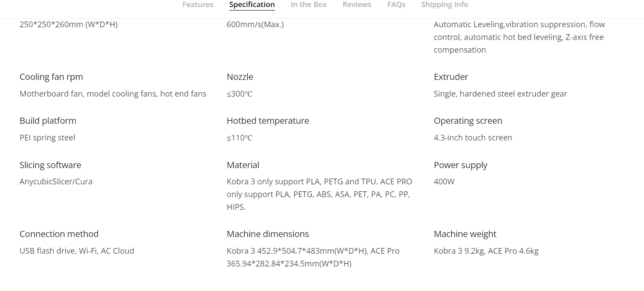This screenshot has width=644, height=291.
Task: Click the Operating screen heading
Action: click(468, 121)
